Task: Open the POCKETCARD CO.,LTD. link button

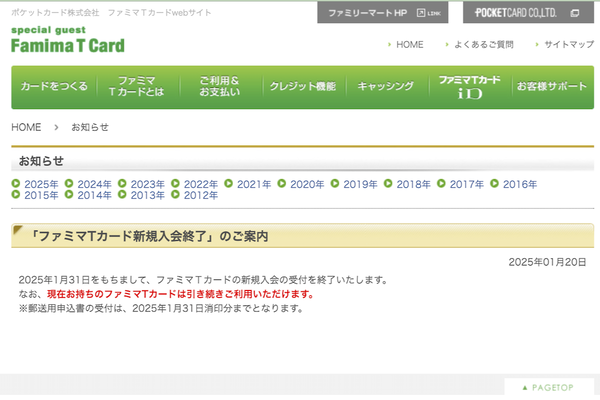Action: coord(528,13)
